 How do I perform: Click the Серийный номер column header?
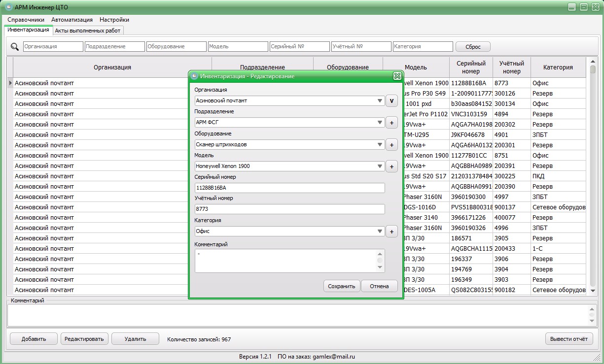pos(471,67)
